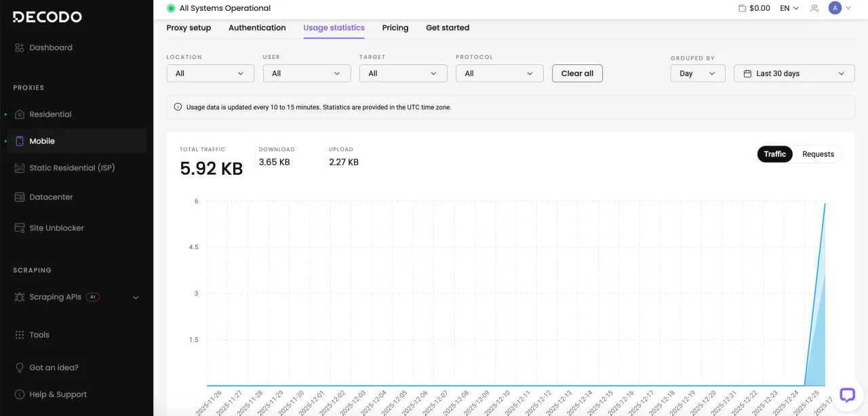Switch chart to Requests view
This screenshot has height=416, width=868.
817,154
